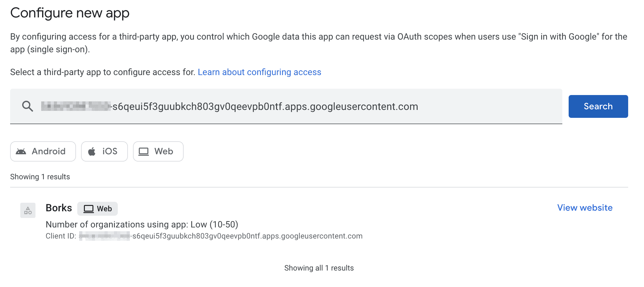
Task: Click the monitor icon on the Web chip
Action: (144, 151)
